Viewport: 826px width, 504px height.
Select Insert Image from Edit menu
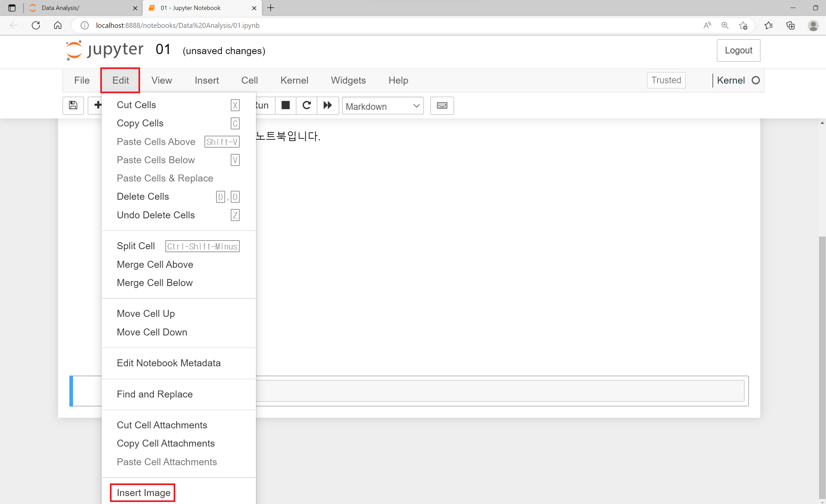pyautogui.click(x=143, y=492)
